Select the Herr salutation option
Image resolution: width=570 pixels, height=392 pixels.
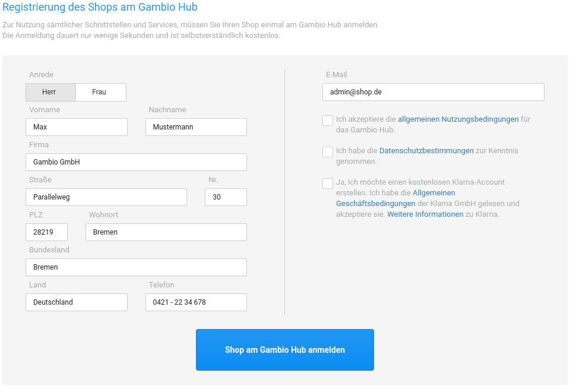point(50,92)
